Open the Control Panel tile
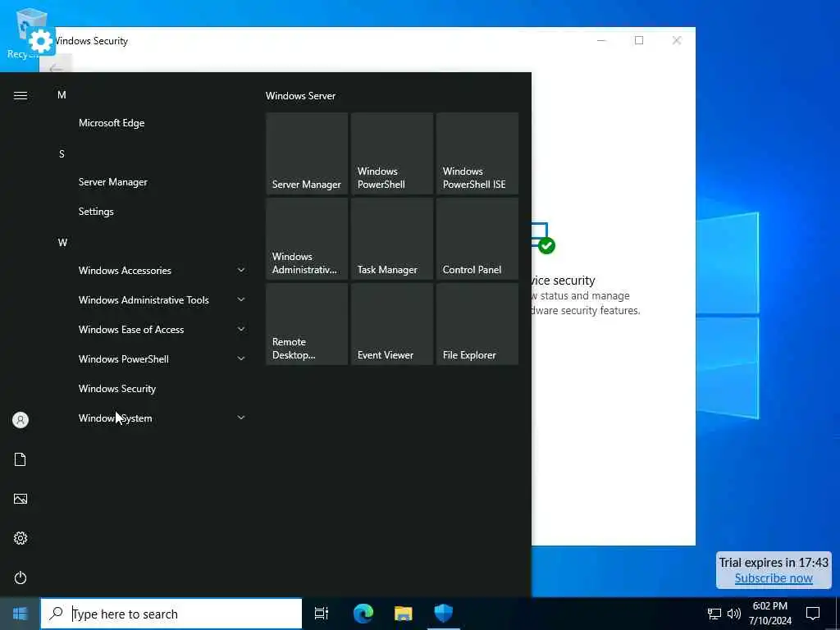This screenshot has width=840, height=630. [x=477, y=239]
